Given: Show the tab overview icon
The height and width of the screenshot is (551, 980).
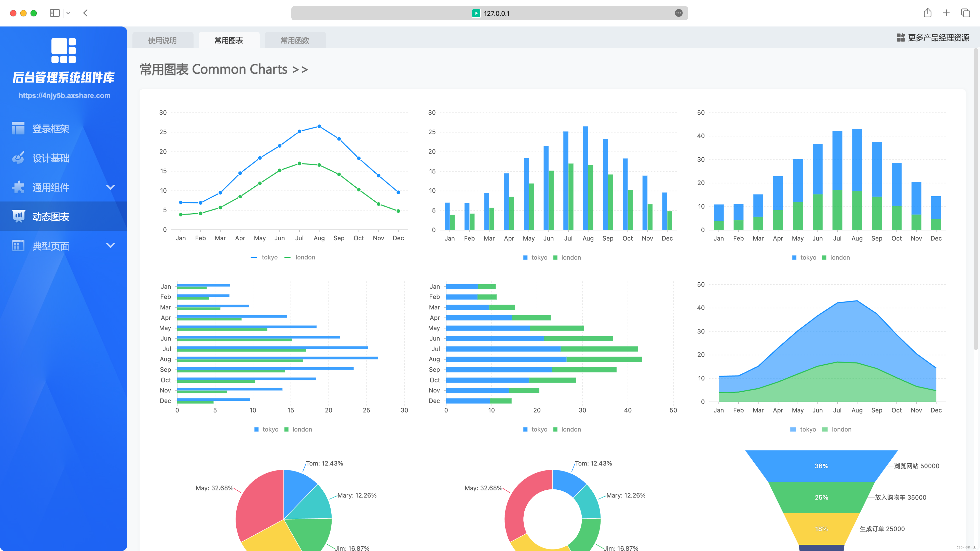Looking at the screenshot, I should coord(965,13).
